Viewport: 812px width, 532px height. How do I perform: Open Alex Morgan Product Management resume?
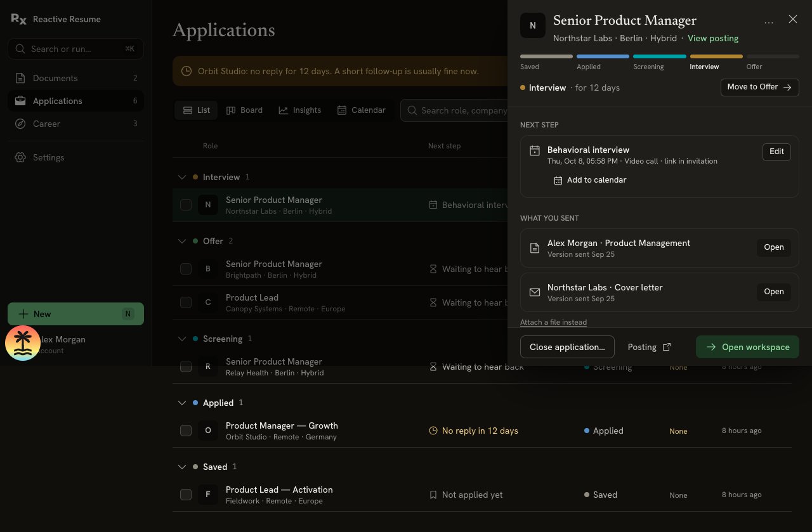point(773,247)
